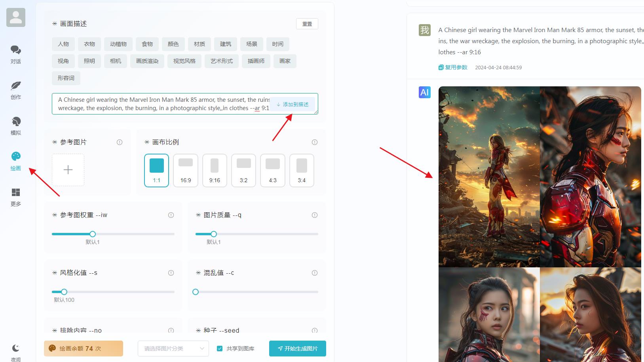644x362 pixels.
Task: Click the 绘画余额 74 次 balance badge
Action: [84, 349]
